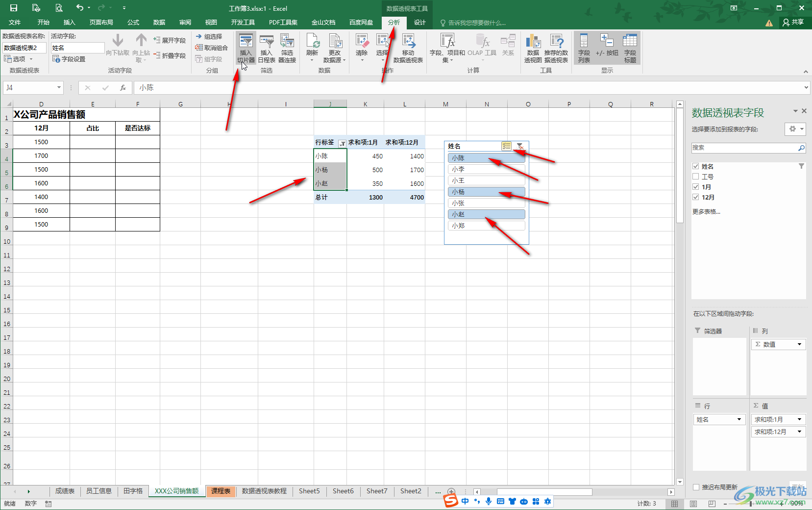812x510 pixels.
Task: Click the Clear pivot table icon
Action: click(362, 48)
